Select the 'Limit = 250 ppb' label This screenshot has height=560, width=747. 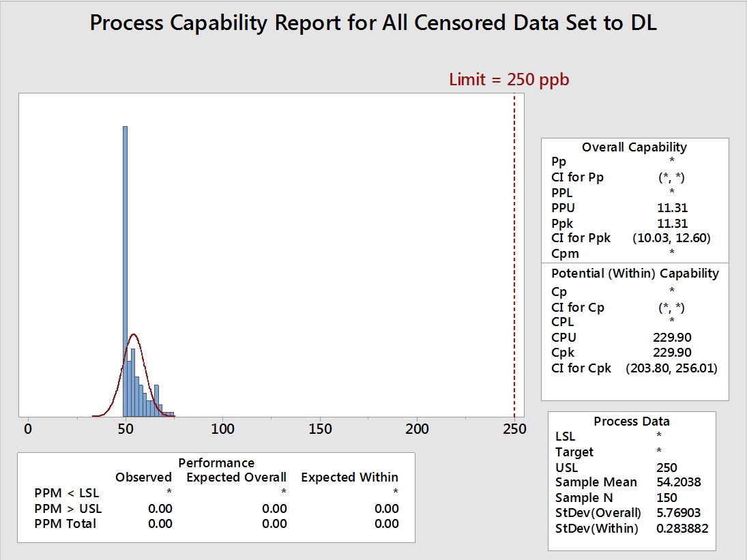click(x=509, y=80)
